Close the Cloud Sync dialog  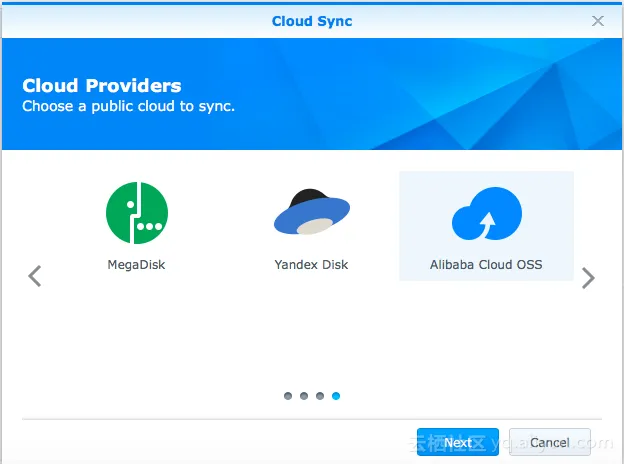tap(598, 21)
